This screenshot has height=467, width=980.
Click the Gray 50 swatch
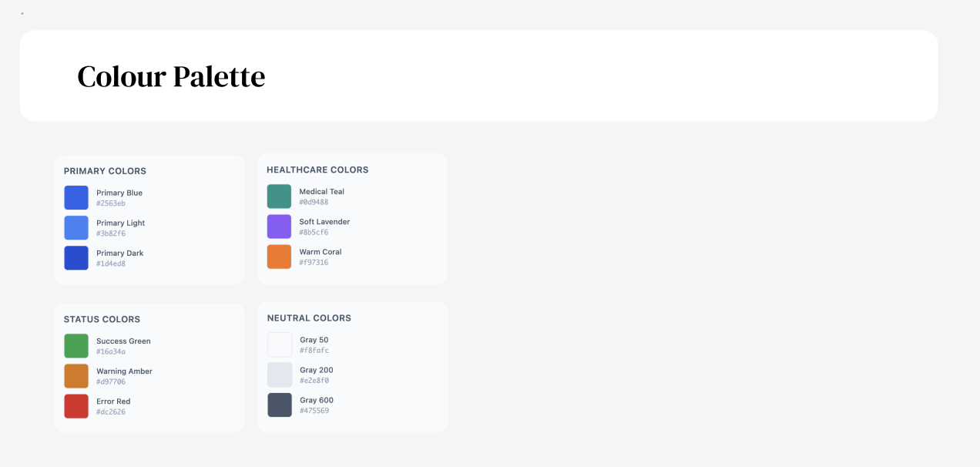280,344
